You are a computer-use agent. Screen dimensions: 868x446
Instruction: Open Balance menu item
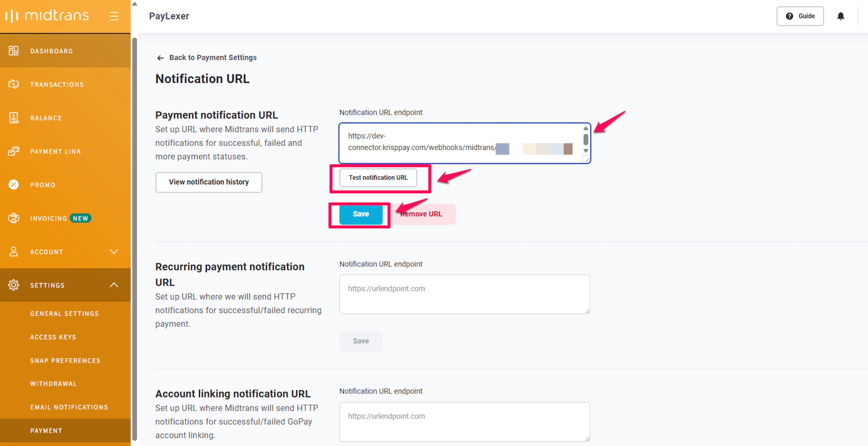(65, 118)
